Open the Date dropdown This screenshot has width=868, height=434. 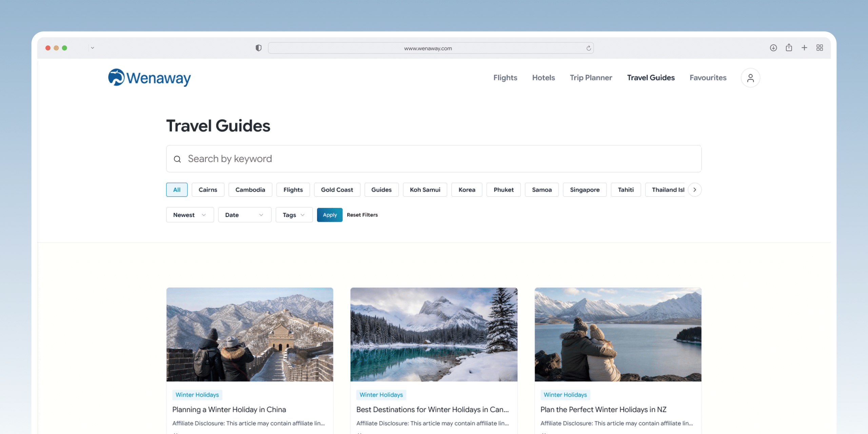click(x=245, y=215)
